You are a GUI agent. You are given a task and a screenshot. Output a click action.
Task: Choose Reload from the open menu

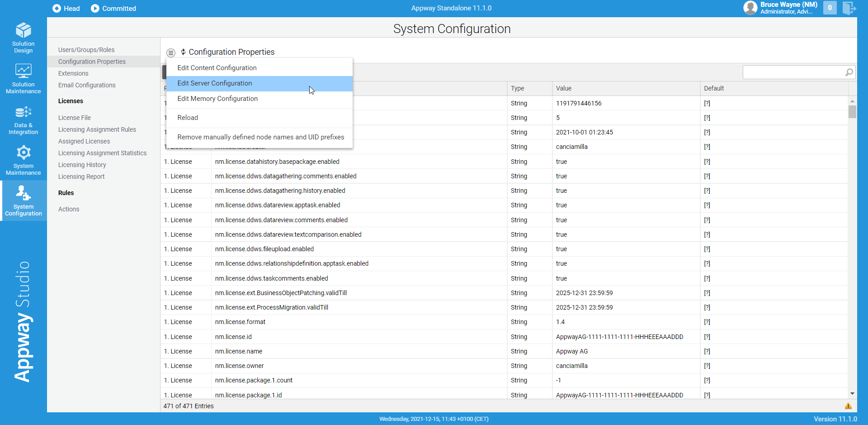[x=188, y=117]
